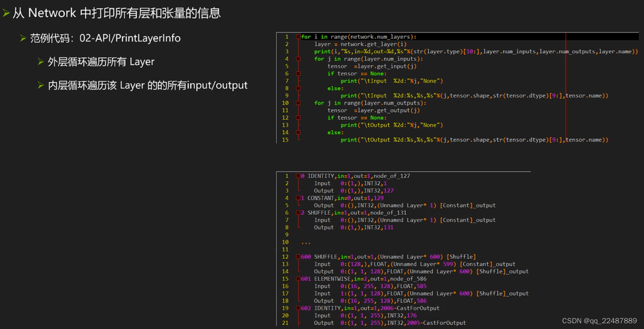The width and height of the screenshot is (644, 329).
Task: Collapse the '0 IDENTITY' layer block in output
Action: 298,176
